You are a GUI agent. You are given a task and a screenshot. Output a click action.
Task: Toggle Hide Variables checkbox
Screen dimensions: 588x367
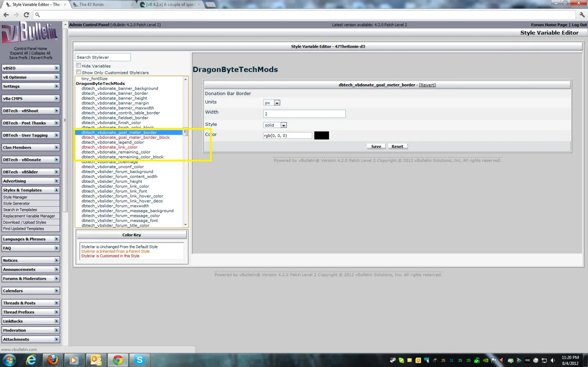[x=79, y=66]
